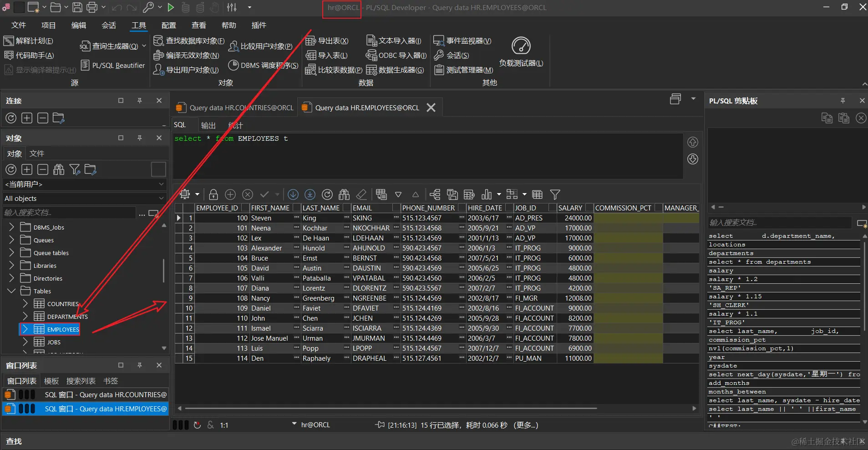
Task: Switch to the Query data HR.COUNTRIES@ORCL tab
Action: click(x=235, y=108)
